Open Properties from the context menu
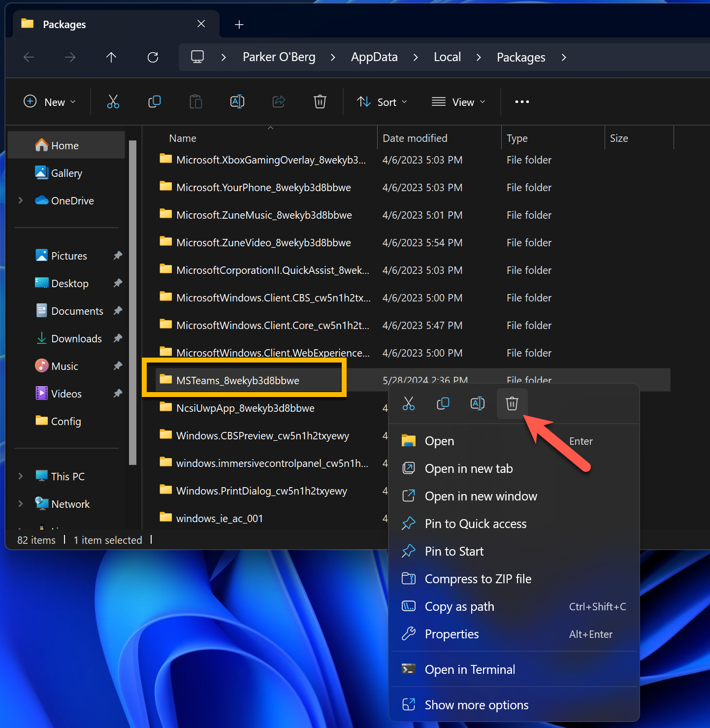710x728 pixels. (514, 634)
